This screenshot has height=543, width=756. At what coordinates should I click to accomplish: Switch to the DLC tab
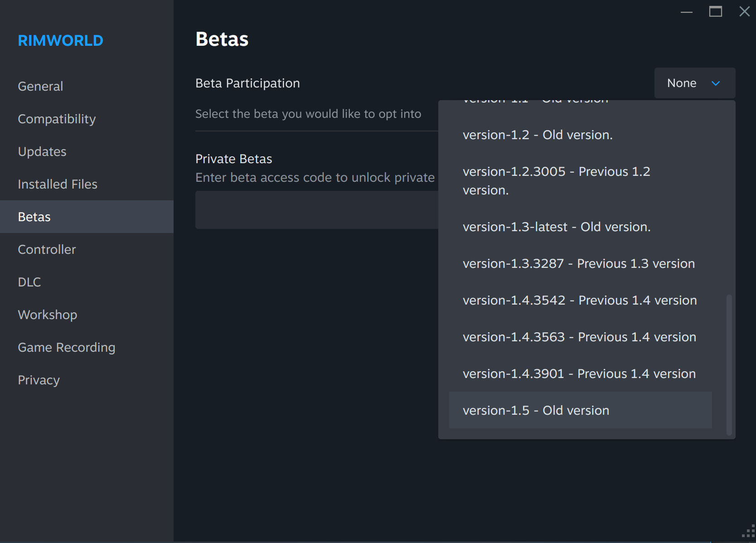87,282
